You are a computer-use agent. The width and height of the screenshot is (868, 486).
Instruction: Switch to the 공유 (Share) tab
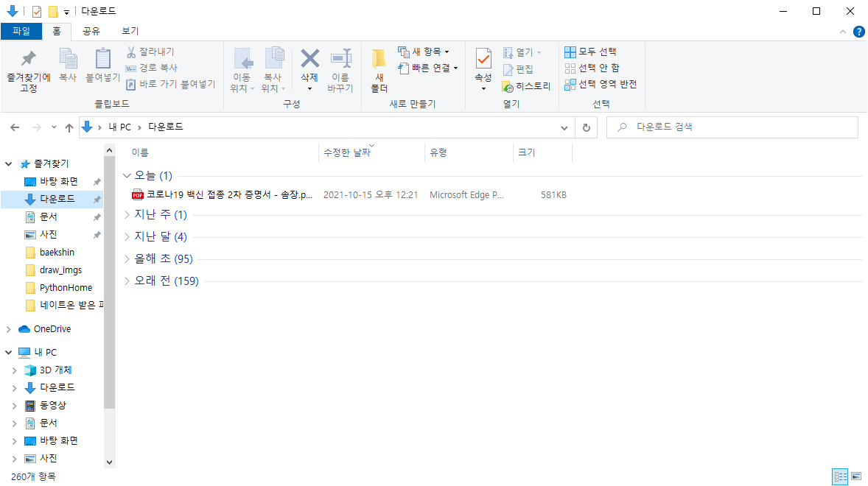(x=91, y=31)
